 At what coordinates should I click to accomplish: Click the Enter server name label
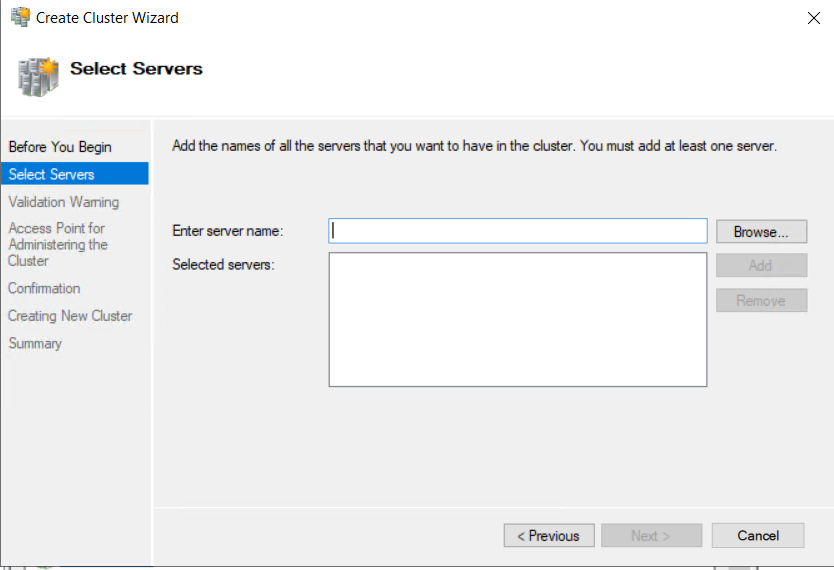(x=228, y=231)
